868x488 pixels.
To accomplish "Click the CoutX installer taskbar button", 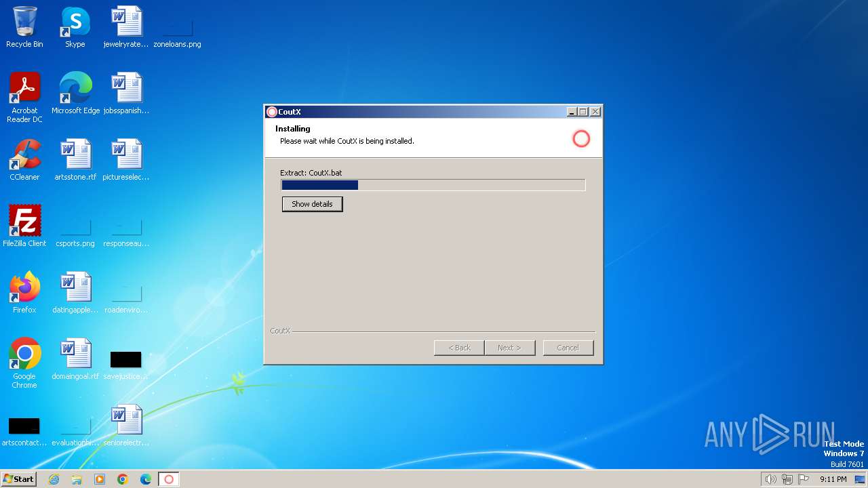I will 169,479.
